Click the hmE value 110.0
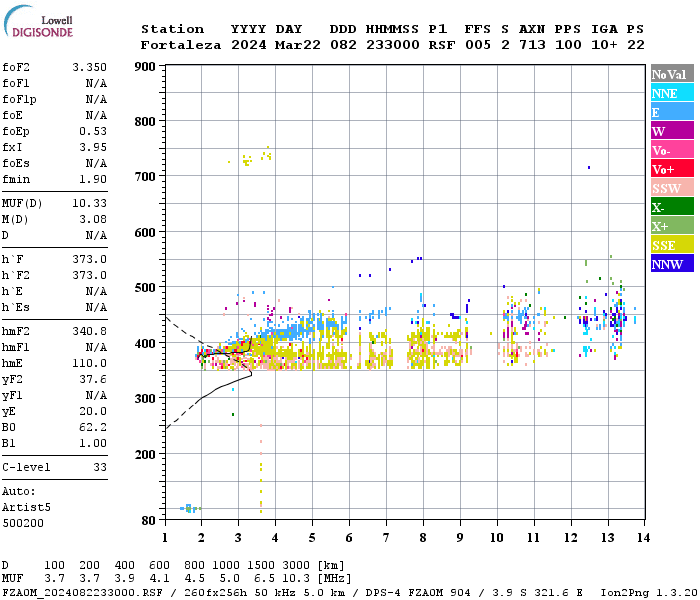This screenshot has width=700, height=600. tap(89, 363)
